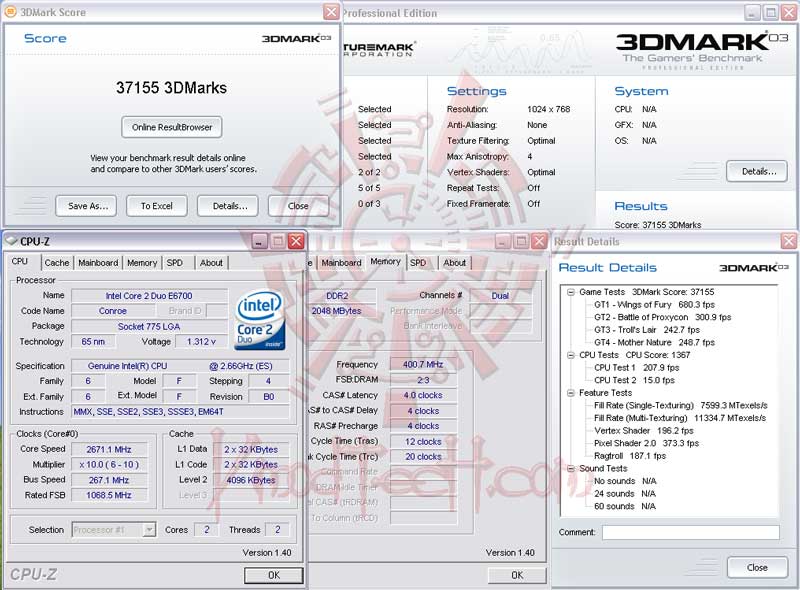Select CPU Test 2 result row
800x590 pixels.
pos(634,380)
